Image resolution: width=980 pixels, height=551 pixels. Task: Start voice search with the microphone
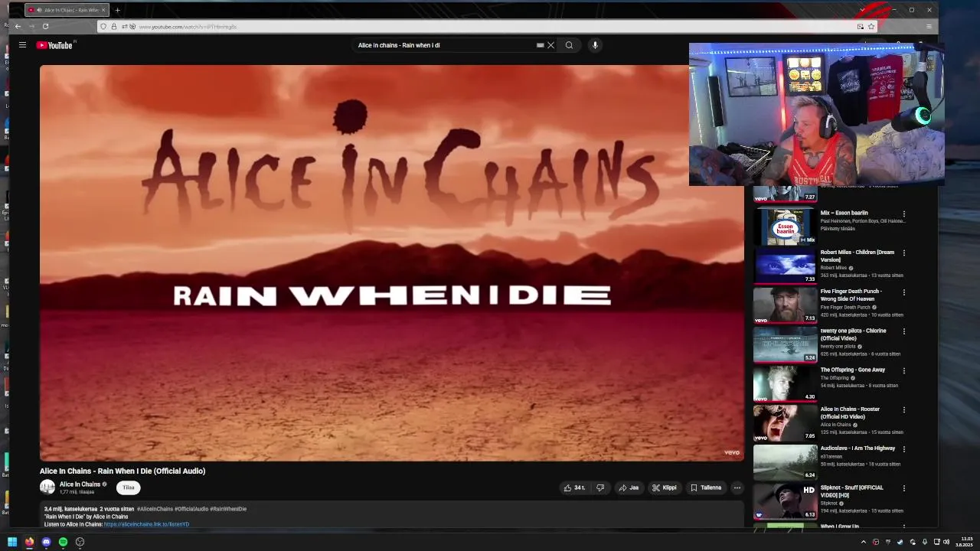point(595,45)
